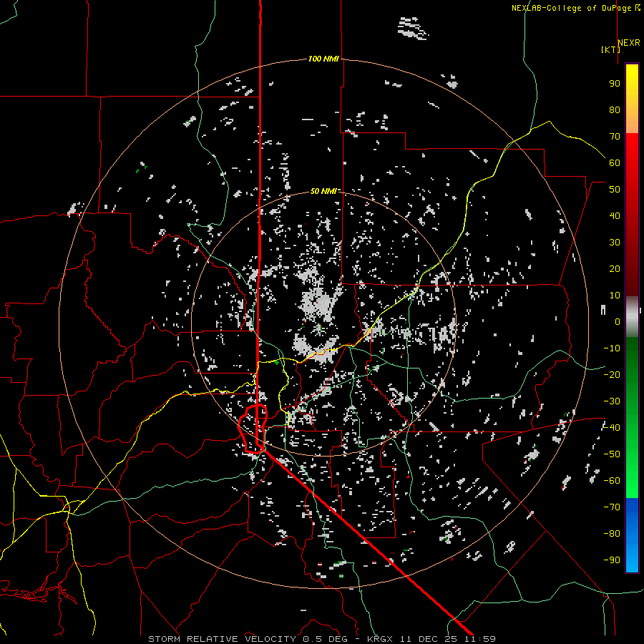Click the -60 value on the velocity scale
This screenshot has width=644, height=644.
[x=612, y=481]
